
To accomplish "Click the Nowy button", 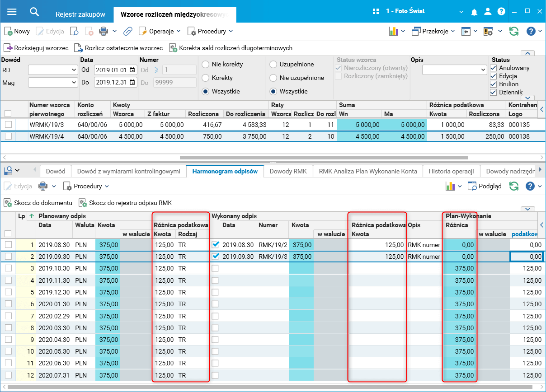I will [x=17, y=31].
